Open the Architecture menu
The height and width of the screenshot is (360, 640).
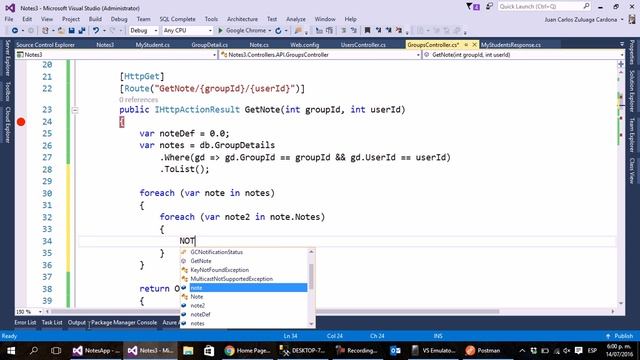[x=242, y=19]
